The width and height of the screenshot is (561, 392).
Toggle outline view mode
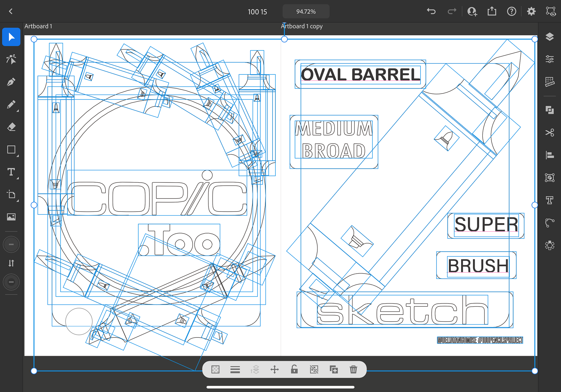[551, 11]
